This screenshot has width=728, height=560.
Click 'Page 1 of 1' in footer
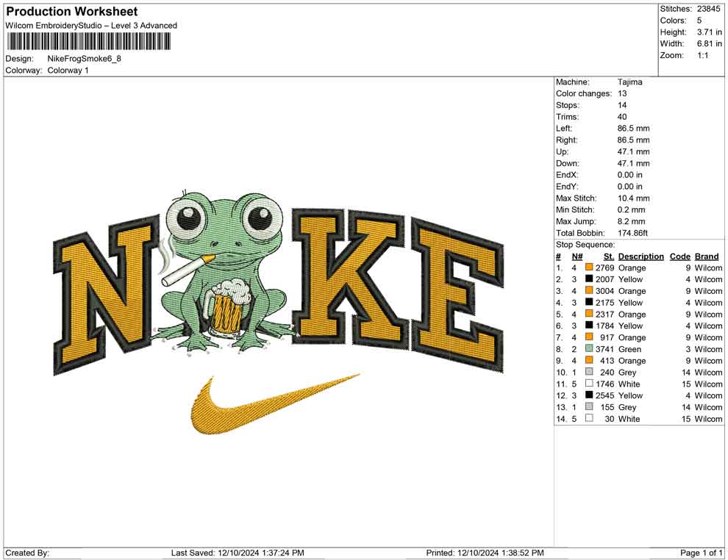coord(701,553)
